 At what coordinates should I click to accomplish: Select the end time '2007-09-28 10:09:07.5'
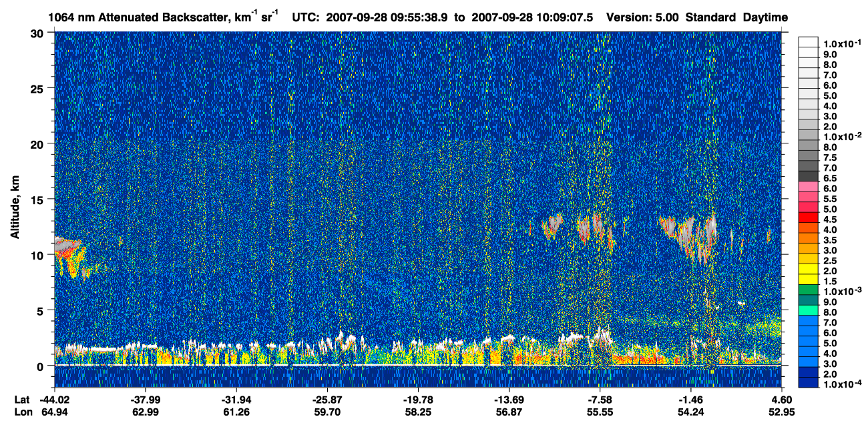pyautogui.click(x=532, y=17)
